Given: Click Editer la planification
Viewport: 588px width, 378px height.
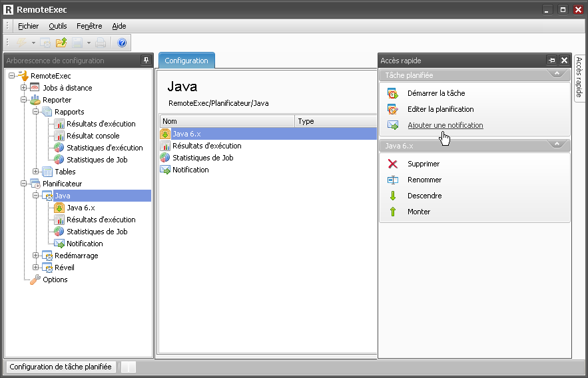Looking at the screenshot, I should tap(441, 109).
